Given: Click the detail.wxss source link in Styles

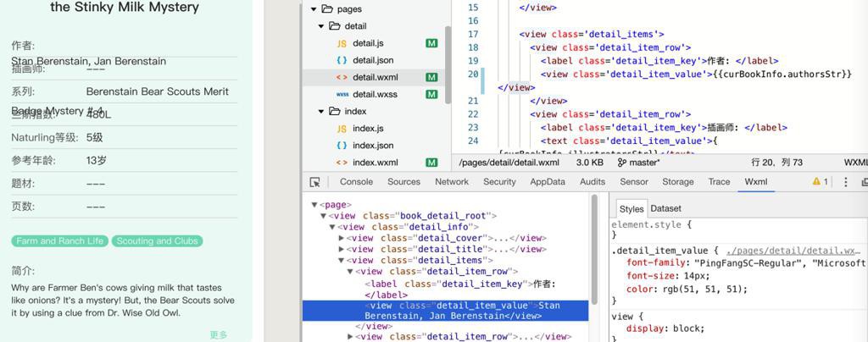Looking at the screenshot, I should [x=793, y=251].
